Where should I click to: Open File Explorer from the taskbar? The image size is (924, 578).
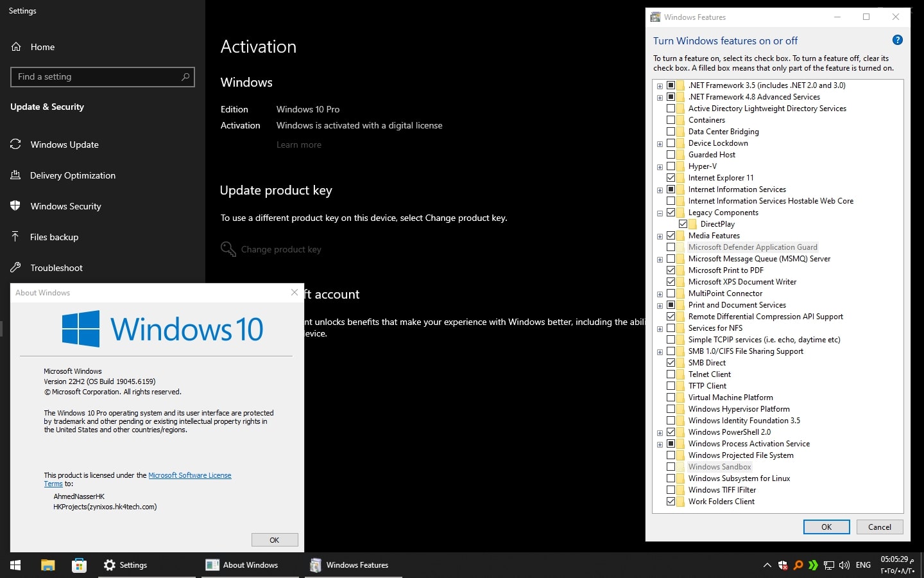pyautogui.click(x=47, y=565)
